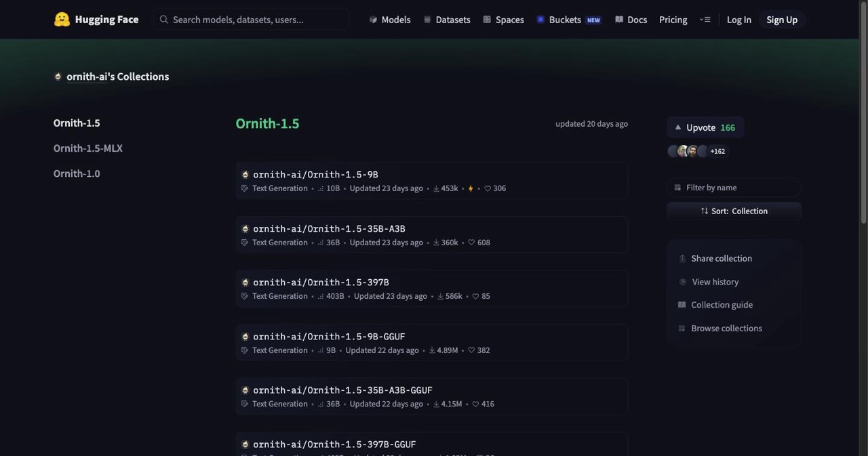Image resolution: width=868 pixels, height=456 pixels.
Task: Click the heart icon showing 85 likes
Action: tap(475, 296)
